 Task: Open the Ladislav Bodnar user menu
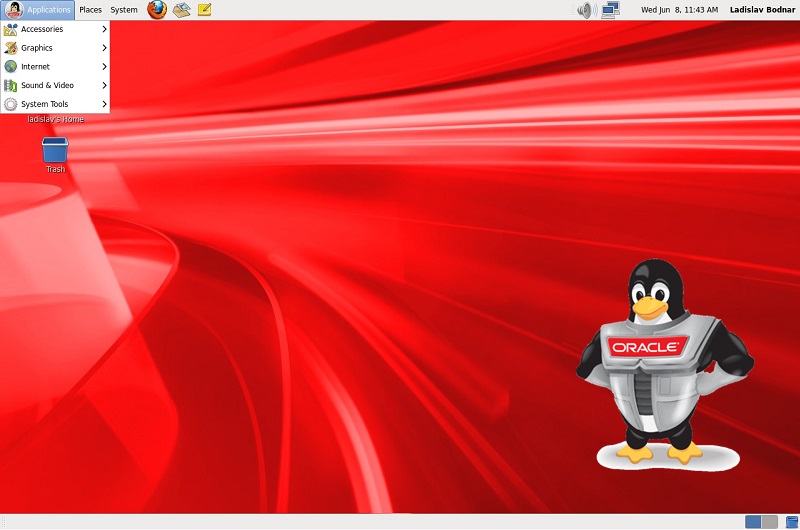pyautogui.click(x=762, y=10)
